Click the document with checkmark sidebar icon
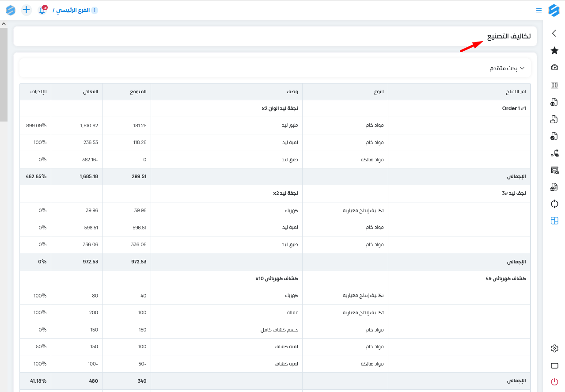 click(x=554, y=136)
